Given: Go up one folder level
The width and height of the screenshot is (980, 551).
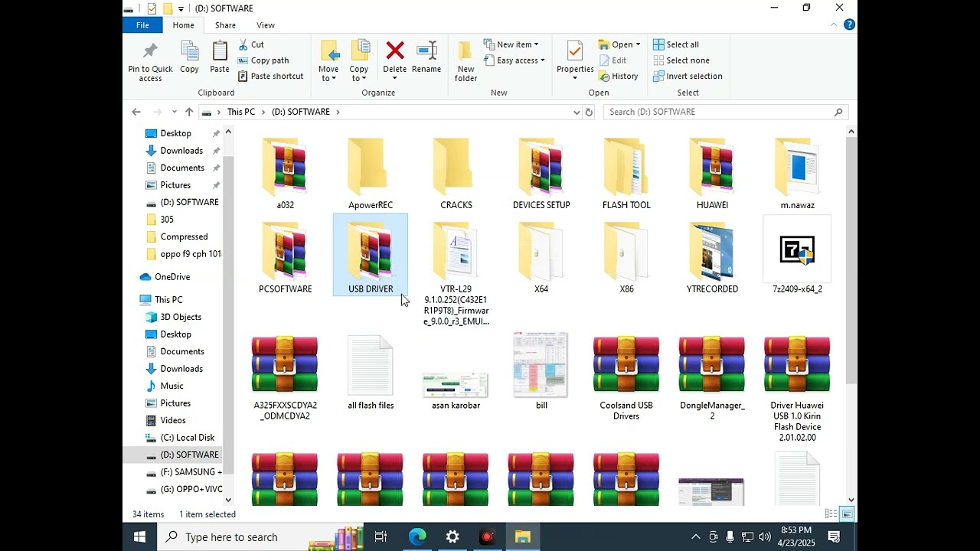Looking at the screenshot, I should pyautogui.click(x=189, y=112).
